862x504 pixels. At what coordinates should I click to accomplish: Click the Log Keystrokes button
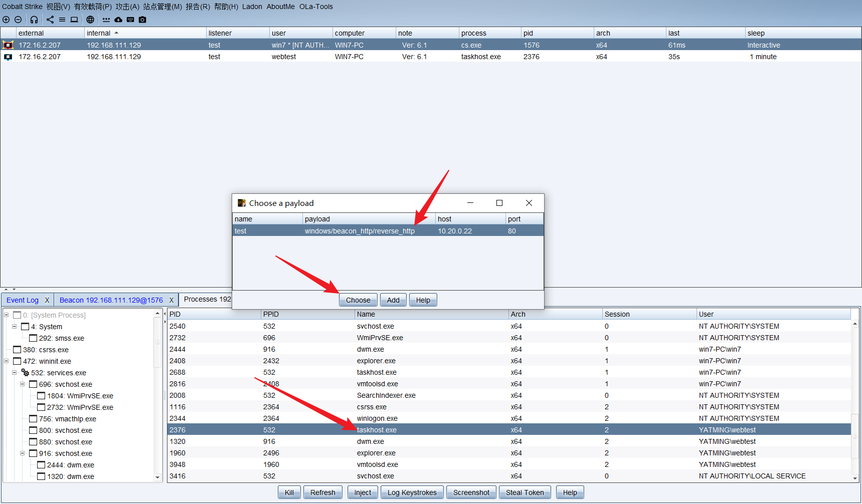[x=412, y=492]
